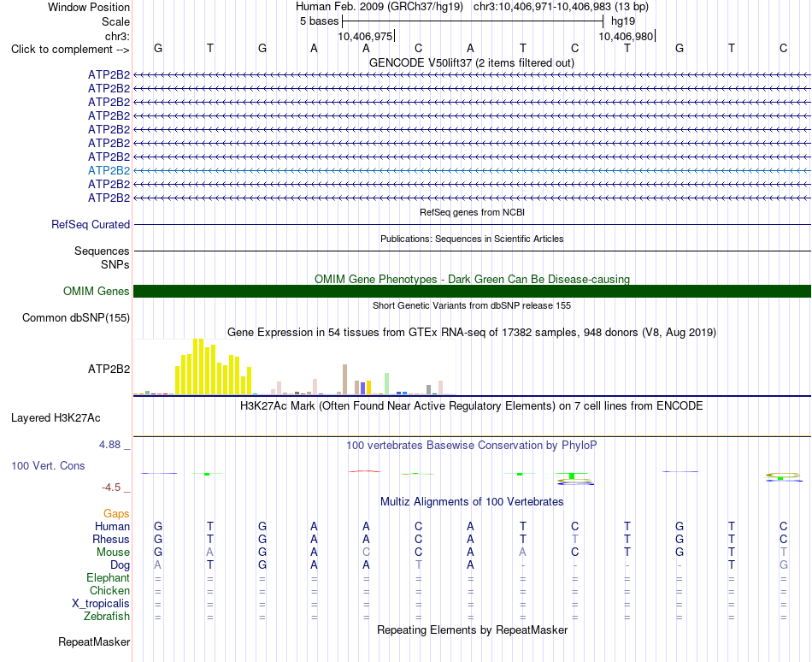Click the 'chr3:' ruler label
The image size is (812, 662).
click(x=118, y=36)
